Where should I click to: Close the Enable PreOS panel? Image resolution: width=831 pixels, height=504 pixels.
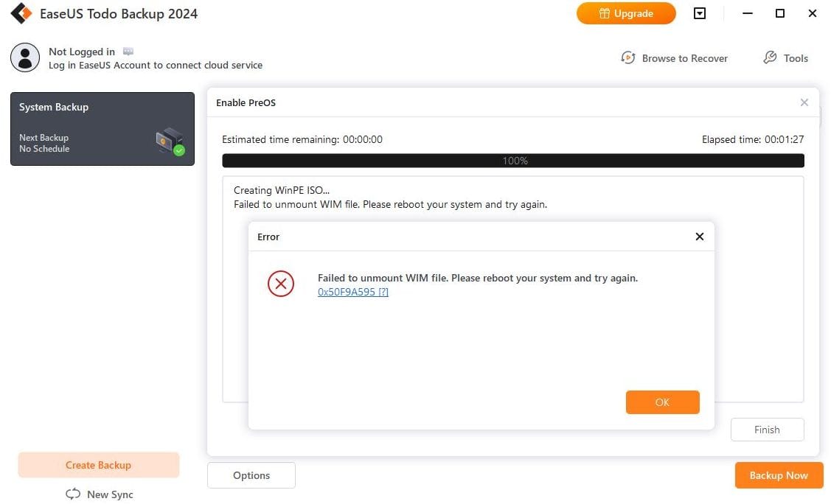click(804, 102)
